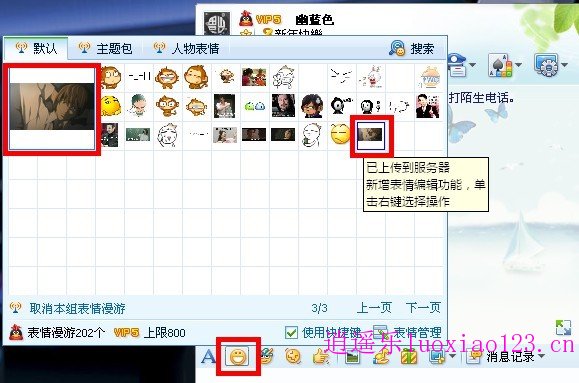Open 表情管理 emoticon manager
The width and height of the screenshot is (579, 383).
click(x=417, y=332)
